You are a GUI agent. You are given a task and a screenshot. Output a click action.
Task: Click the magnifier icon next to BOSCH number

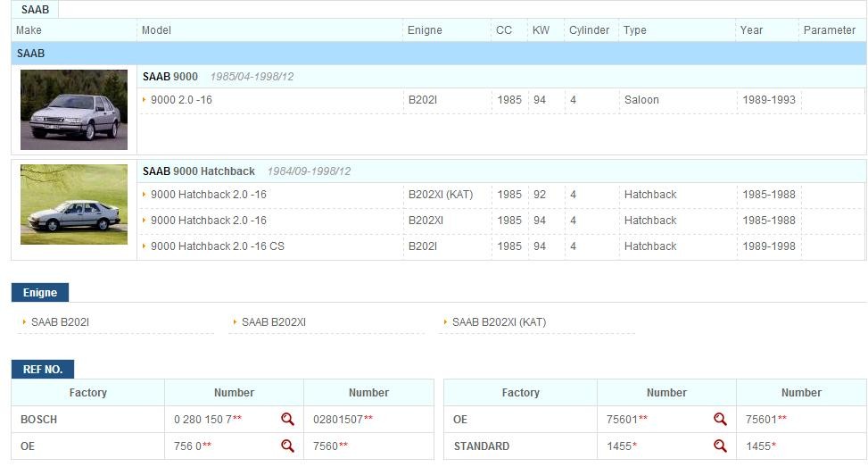pos(287,419)
